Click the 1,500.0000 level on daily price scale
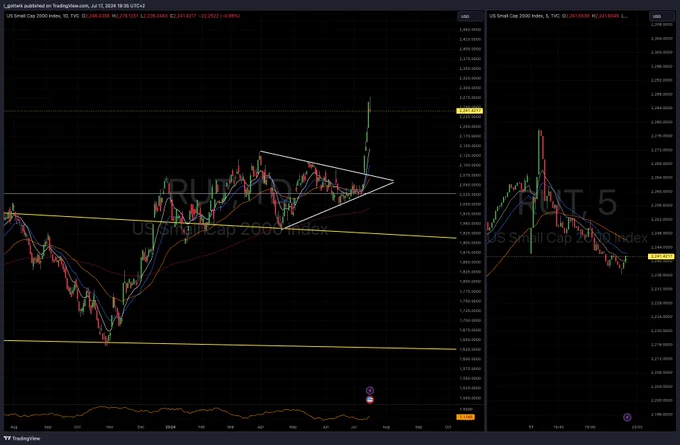This screenshot has height=445, width=680. [471, 398]
